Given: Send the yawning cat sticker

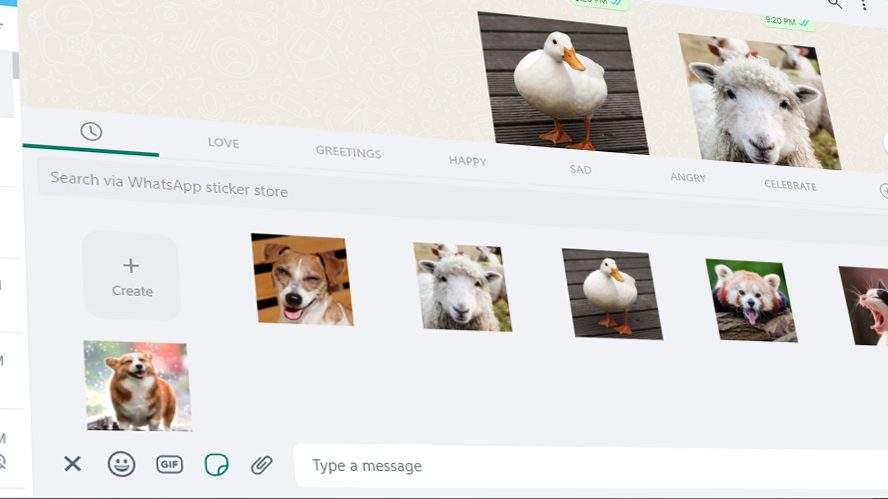Looking at the screenshot, I should pyautogui.click(x=864, y=306).
